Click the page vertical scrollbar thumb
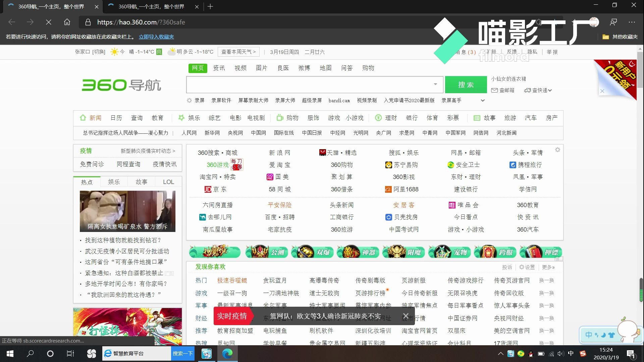Viewport: 644px width, 362px height. pyautogui.click(x=640, y=69)
